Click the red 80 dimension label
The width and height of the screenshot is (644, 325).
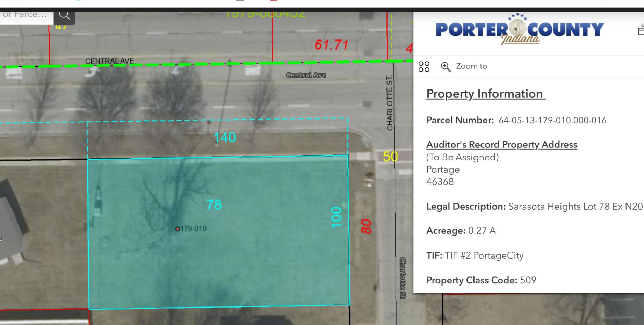point(366,226)
